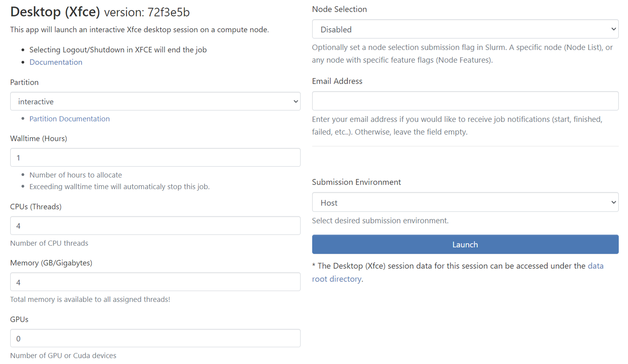The width and height of the screenshot is (628, 364).
Task: Click the Launch button
Action: (x=465, y=244)
